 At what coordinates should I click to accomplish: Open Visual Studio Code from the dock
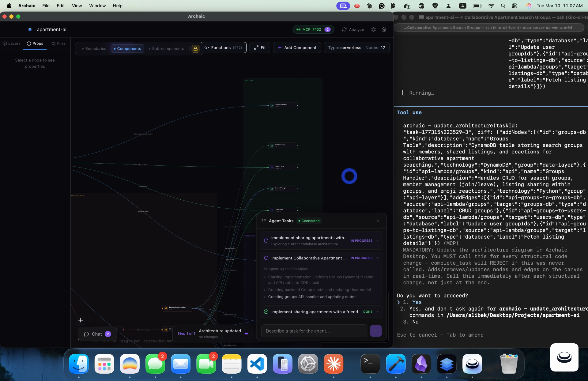click(257, 364)
